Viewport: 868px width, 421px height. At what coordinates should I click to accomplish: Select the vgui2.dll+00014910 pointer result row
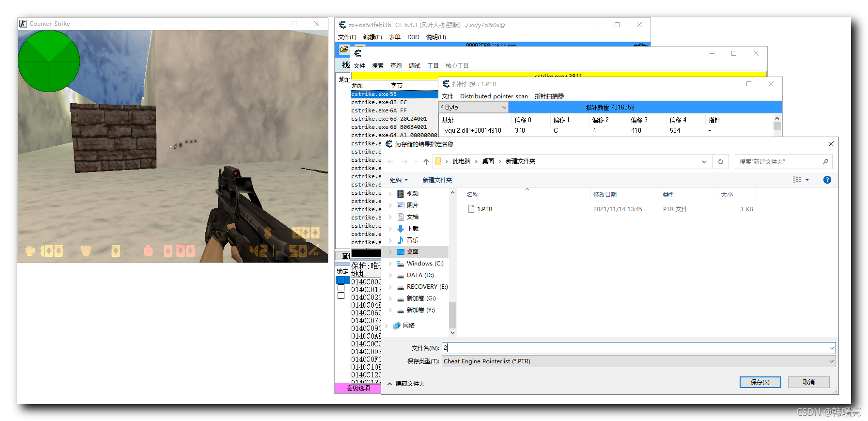[x=605, y=131]
